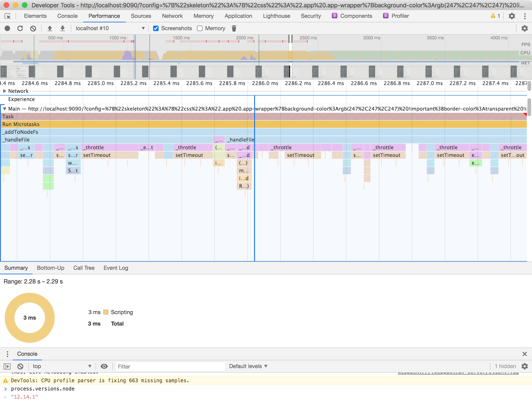The height and width of the screenshot is (401, 532).
Task: Open the Default levels dropdown
Action: pyautogui.click(x=248, y=366)
